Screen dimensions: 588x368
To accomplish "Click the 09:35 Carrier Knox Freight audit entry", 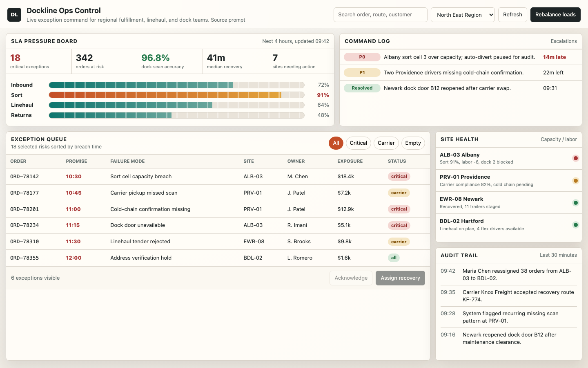I will pos(509,296).
